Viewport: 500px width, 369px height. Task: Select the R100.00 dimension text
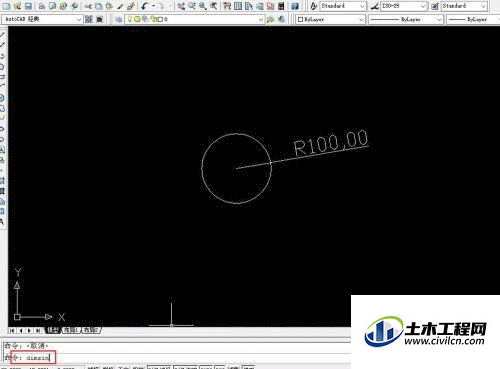tap(331, 143)
